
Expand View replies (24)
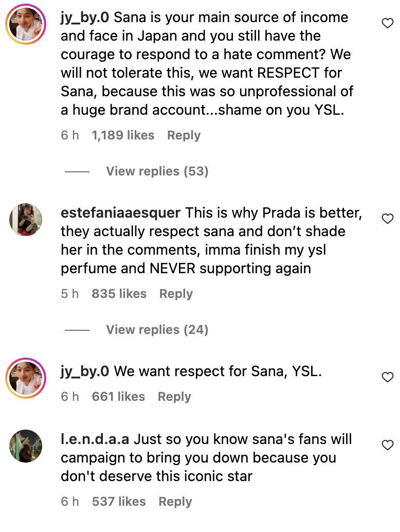coord(157,330)
